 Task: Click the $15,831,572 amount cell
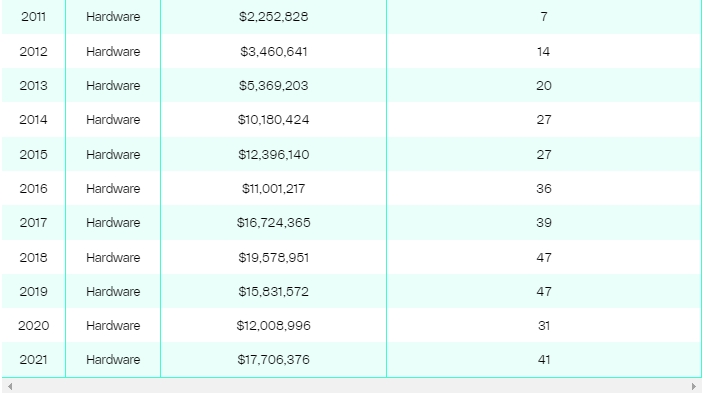273,291
